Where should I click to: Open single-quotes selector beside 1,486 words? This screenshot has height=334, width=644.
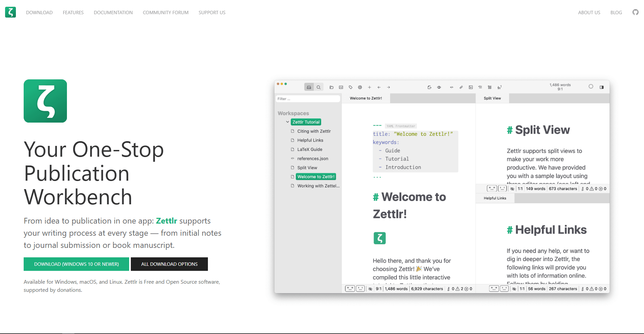(x=360, y=289)
